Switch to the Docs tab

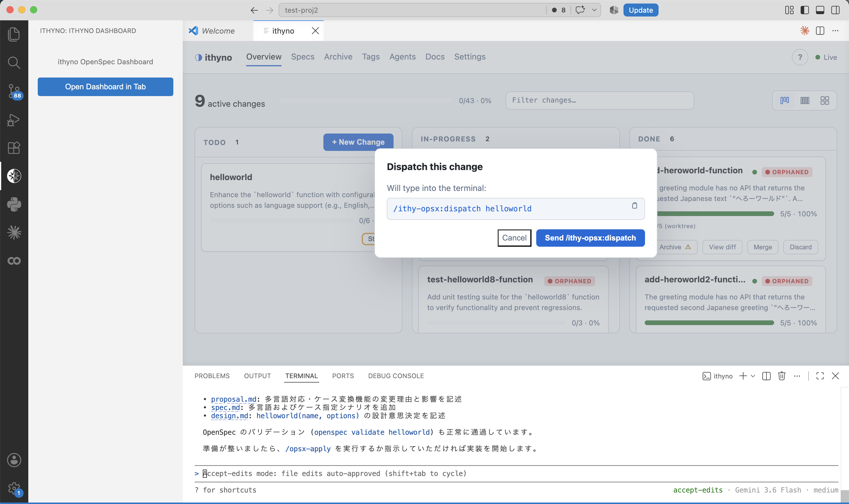pyautogui.click(x=435, y=57)
